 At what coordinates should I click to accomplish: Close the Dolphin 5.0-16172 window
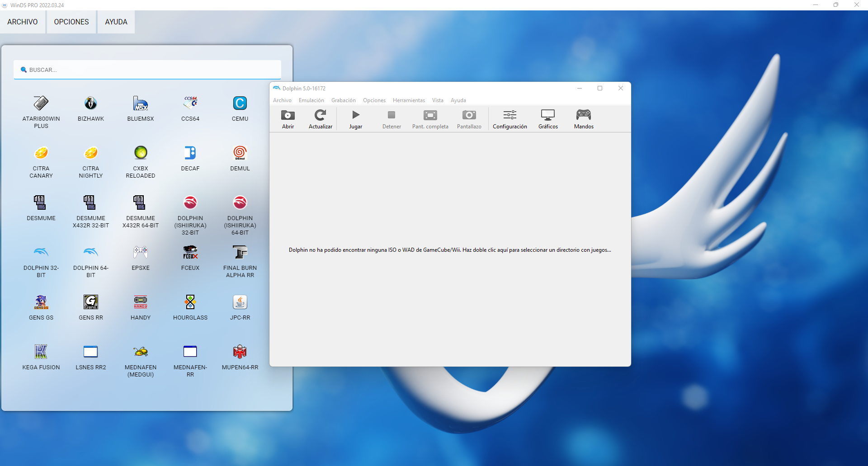[x=621, y=88]
